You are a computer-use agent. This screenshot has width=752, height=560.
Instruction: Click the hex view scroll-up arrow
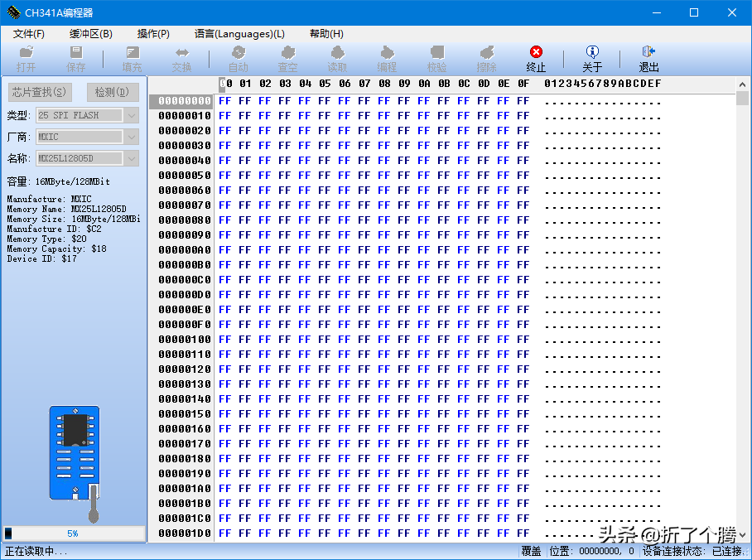pos(742,84)
